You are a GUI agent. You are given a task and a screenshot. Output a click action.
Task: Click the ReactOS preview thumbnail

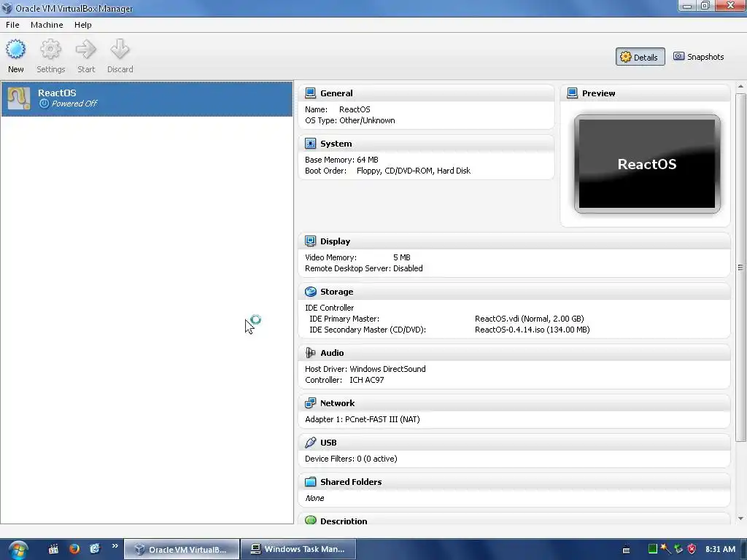pos(647,164)
